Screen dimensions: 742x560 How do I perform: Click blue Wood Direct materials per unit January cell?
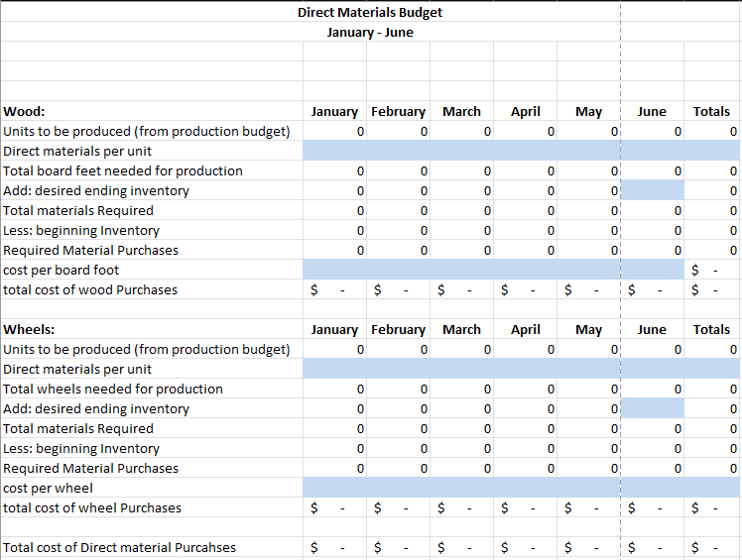tap(334, 152)
